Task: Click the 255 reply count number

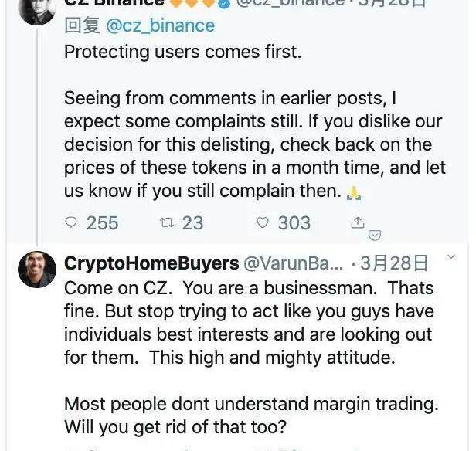Action: click(x=102, y=223)
